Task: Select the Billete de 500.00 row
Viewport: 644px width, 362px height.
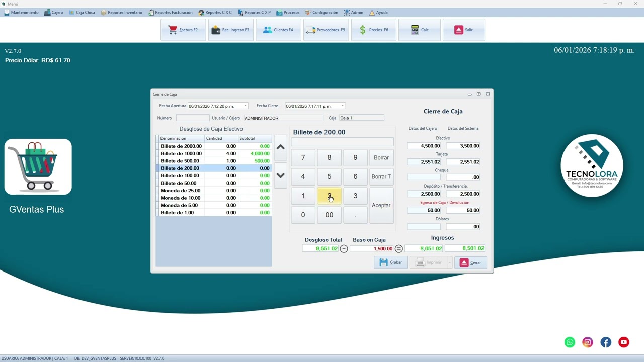Action: tap(215, 161)
